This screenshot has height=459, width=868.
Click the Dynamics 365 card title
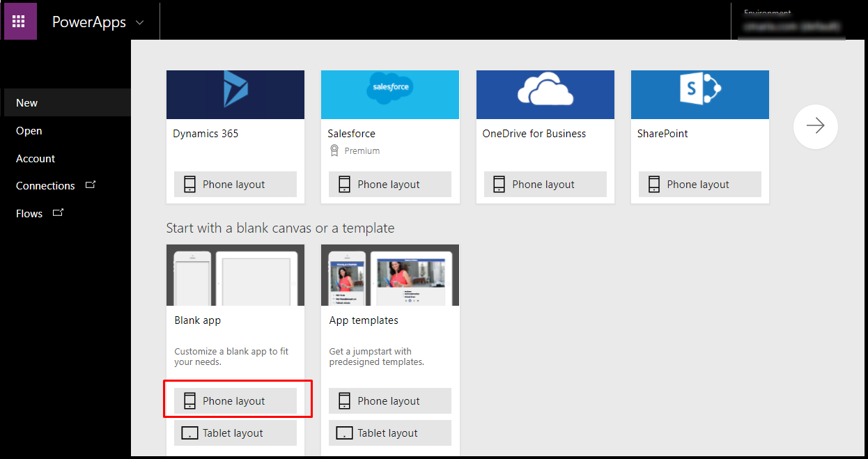[x=206, y=133]
